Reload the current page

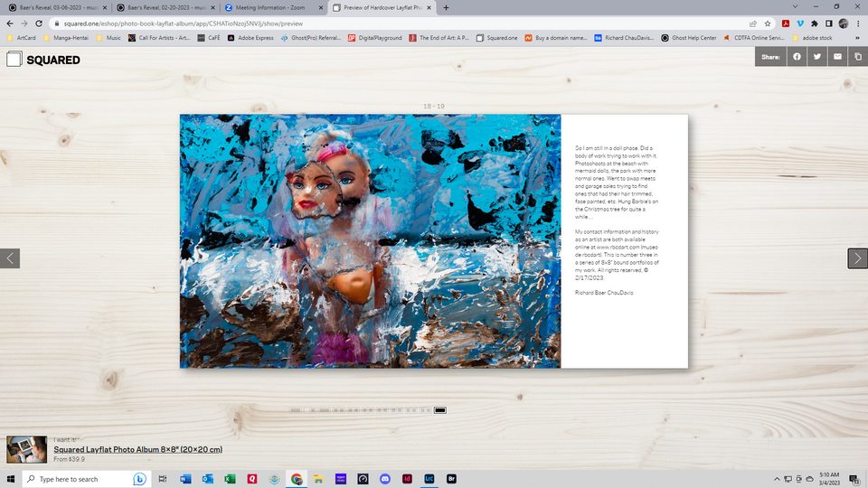point(39,23)
